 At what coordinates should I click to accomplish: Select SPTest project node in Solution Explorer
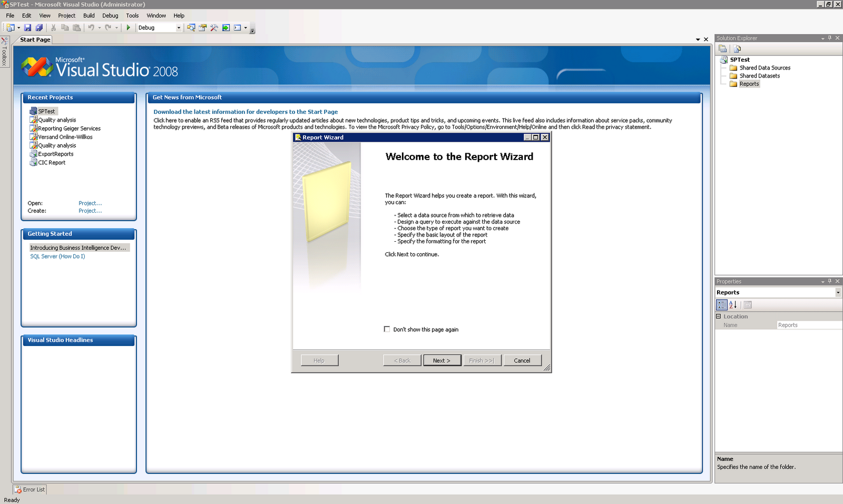click(x=740, y=60)
